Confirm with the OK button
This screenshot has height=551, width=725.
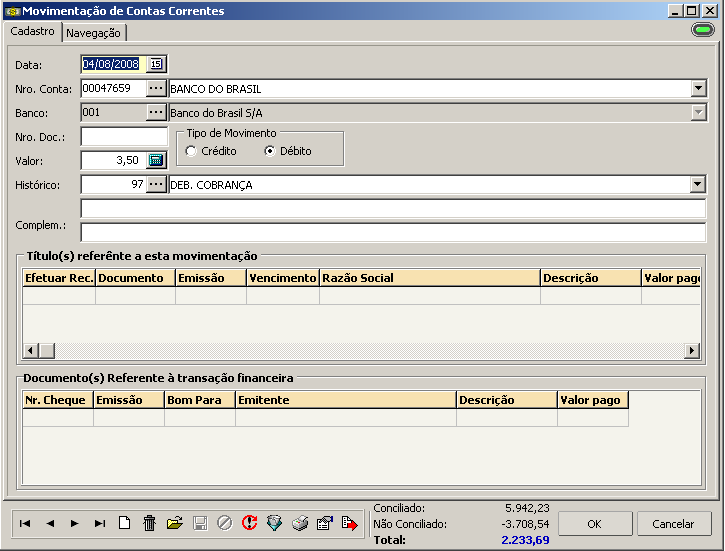pos(595,524)
